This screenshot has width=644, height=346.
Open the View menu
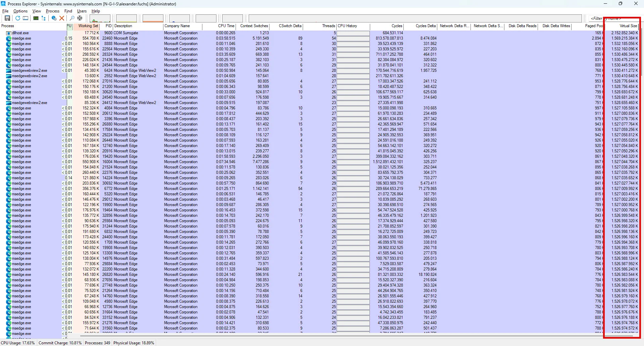point(37,11)
